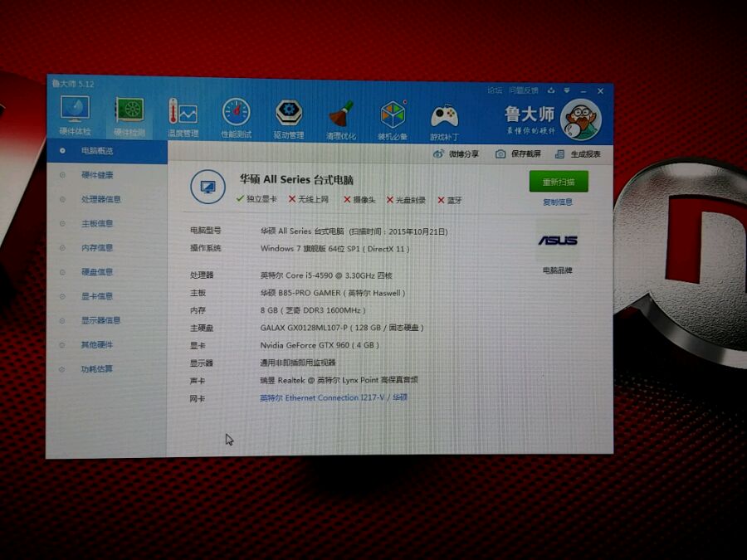Click the camera screenshot icon
Screen dimensions: 747x560
pyautogui.click(x=500, y=153)
